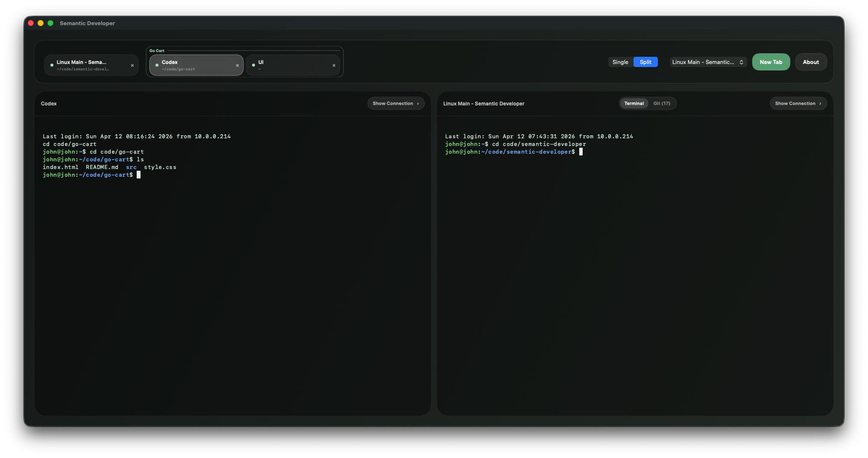Expand Show Connection in the Codex pane
This screenshot has width=868, height=458.
(395, 103)
